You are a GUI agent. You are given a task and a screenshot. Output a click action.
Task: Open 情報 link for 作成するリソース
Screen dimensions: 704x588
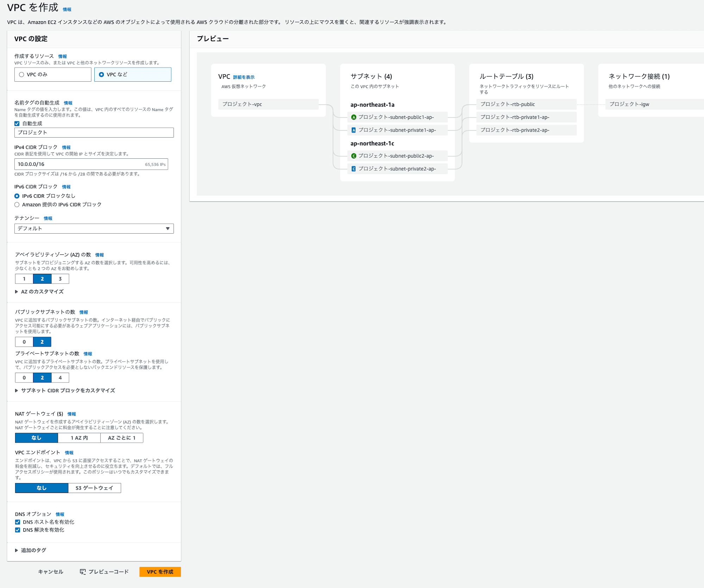tap(62, 56)
